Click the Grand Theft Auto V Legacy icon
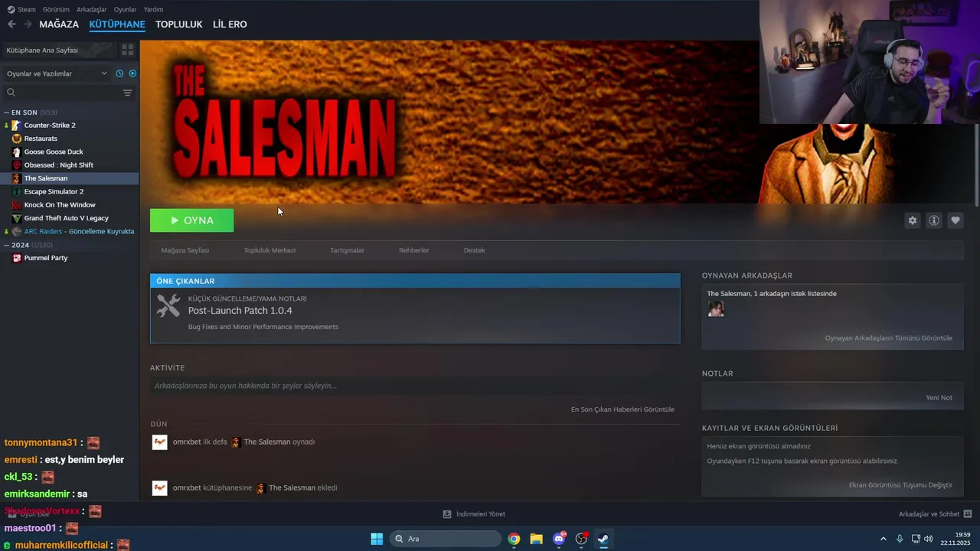980x551 pixels. point(17,218)
